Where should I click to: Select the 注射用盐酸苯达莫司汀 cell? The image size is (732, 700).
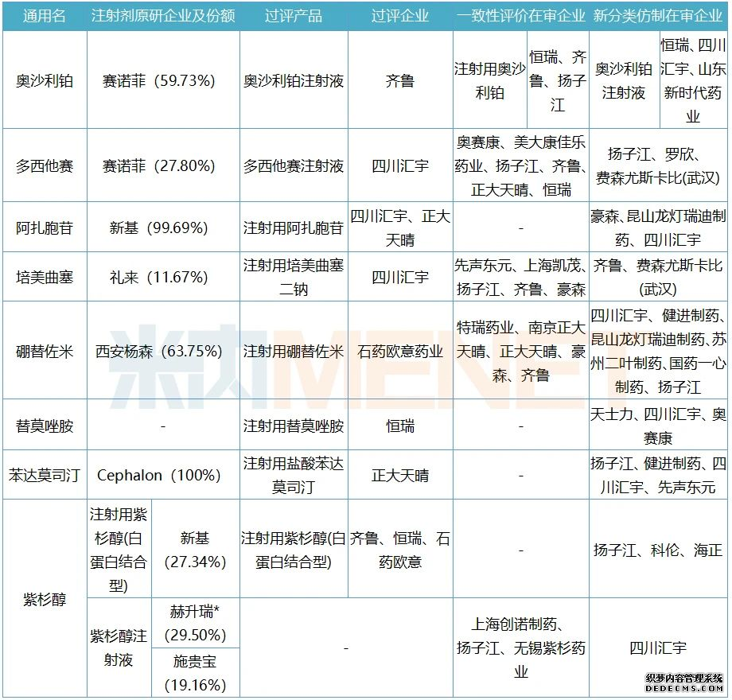(x=294, y=475)
